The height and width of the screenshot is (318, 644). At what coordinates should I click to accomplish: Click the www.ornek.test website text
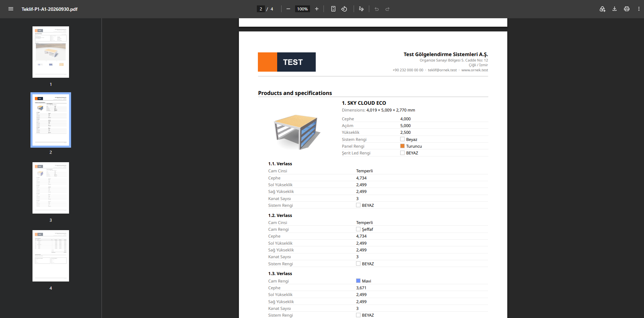click(474, 70)
